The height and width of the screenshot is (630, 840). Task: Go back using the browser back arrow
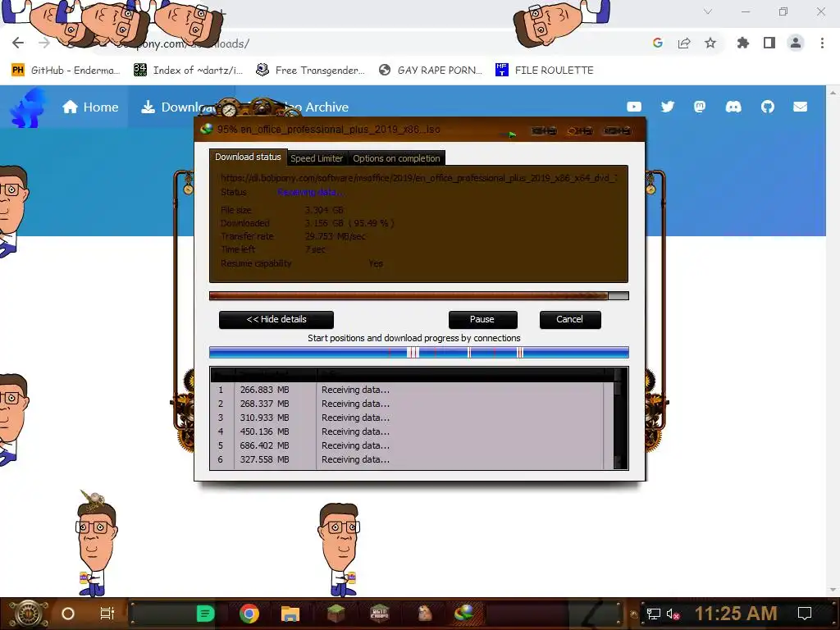[x=18, y=43]
